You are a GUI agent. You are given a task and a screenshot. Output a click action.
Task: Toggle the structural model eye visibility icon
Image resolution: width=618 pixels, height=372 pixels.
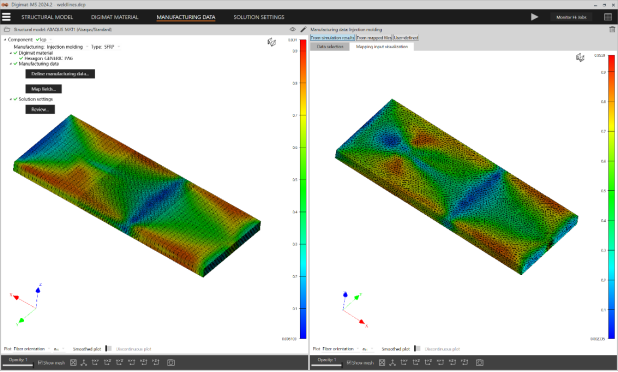(292, 30)
